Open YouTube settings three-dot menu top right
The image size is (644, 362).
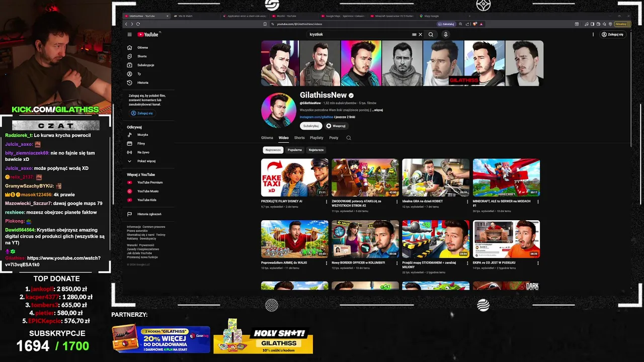coord(593,35)
